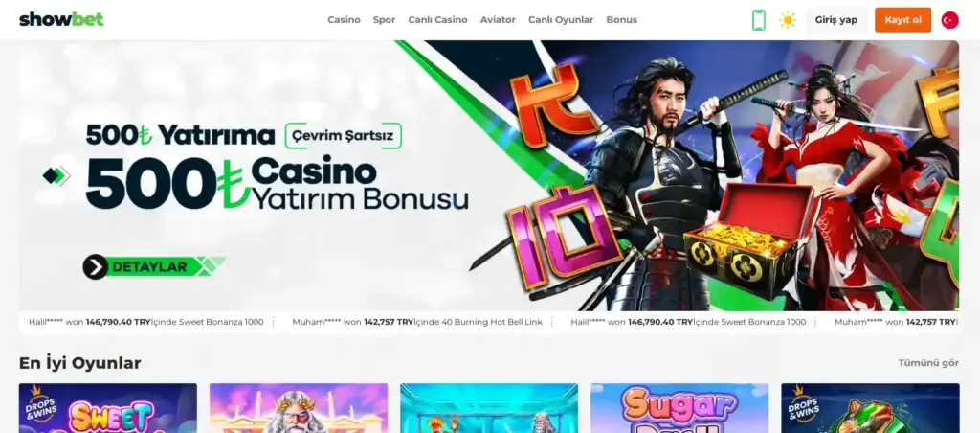Image resolution: width=980 pixels, height=433 pixels.
Task: Go to the Spor section
Action: click(384, 20)
